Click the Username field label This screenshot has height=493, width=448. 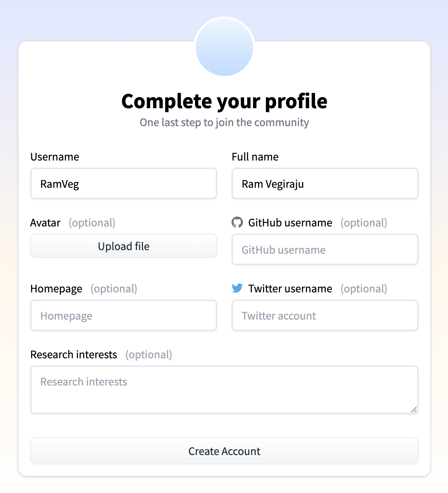tap(55, 157)
